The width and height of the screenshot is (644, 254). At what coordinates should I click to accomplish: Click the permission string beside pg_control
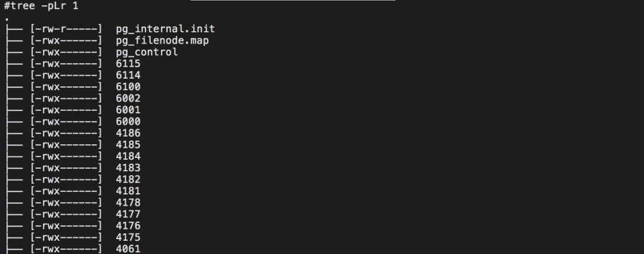[66, 52]
